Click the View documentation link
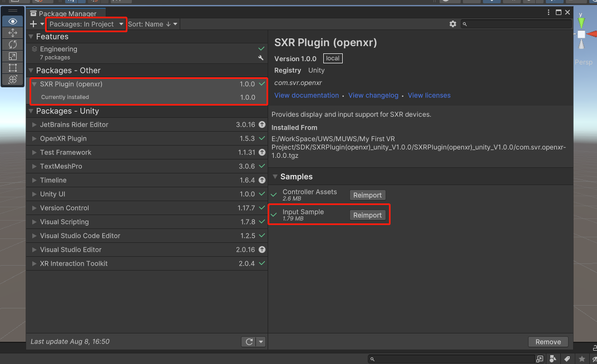Image resolution: width=597 pixels, height=364 pixels. coord(306,95)
